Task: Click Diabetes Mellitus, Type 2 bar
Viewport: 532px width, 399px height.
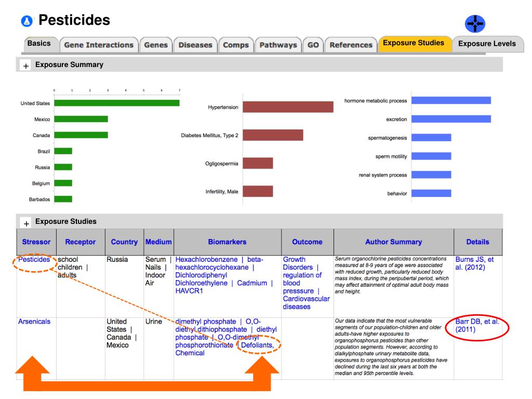Action: click(273, 135)
